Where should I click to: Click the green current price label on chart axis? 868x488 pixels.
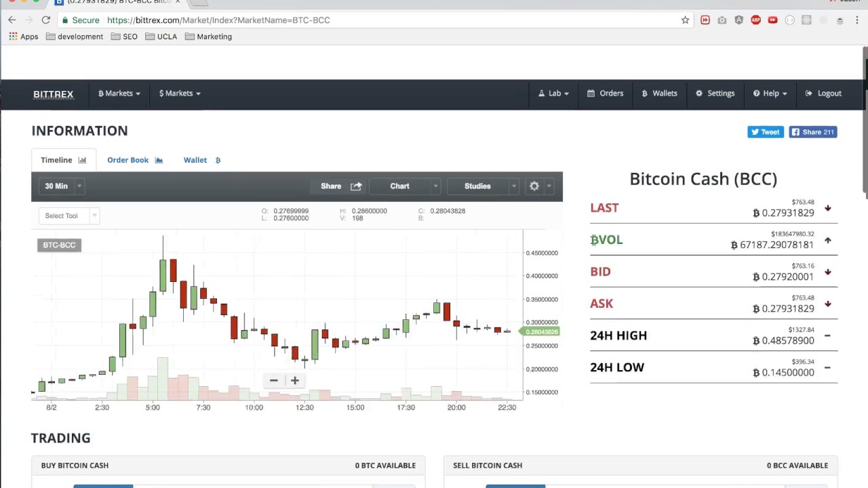(540, 332)
